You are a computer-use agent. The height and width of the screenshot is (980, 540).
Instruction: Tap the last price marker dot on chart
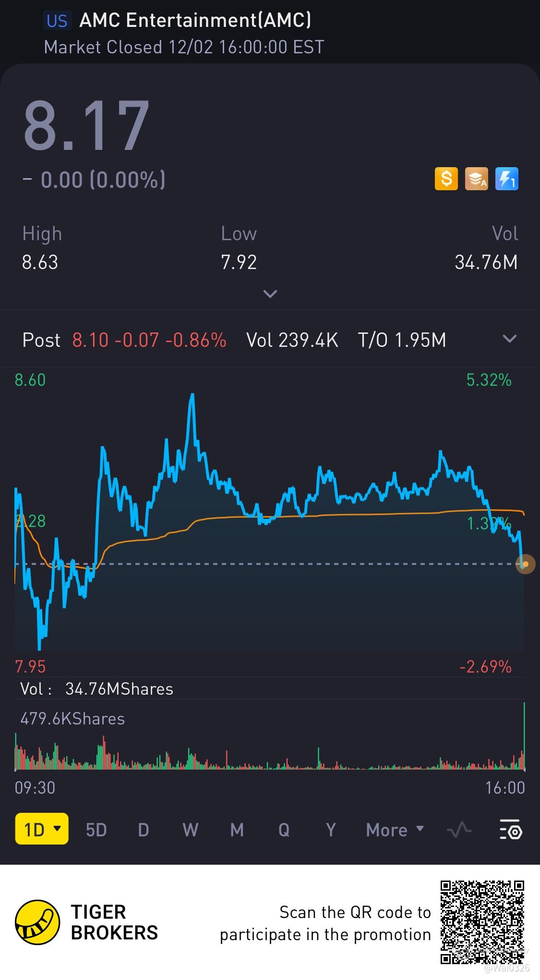[525, 564]
